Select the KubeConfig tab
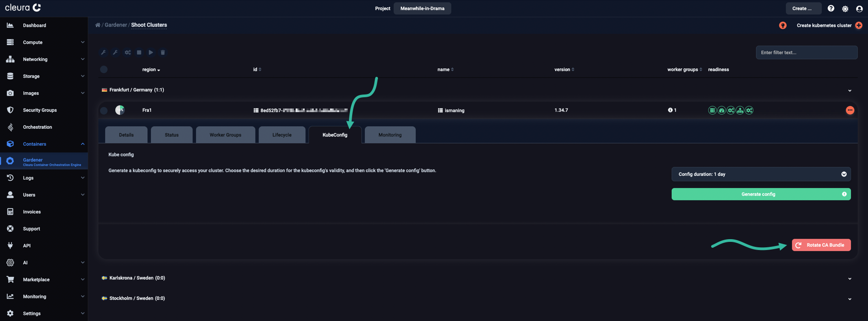868x321 pixels. click(x=335, y=135)
